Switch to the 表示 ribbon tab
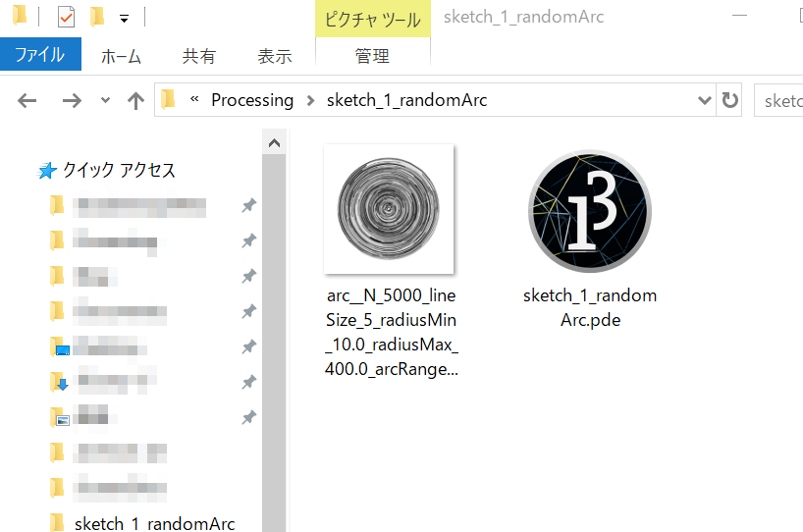 275,56
